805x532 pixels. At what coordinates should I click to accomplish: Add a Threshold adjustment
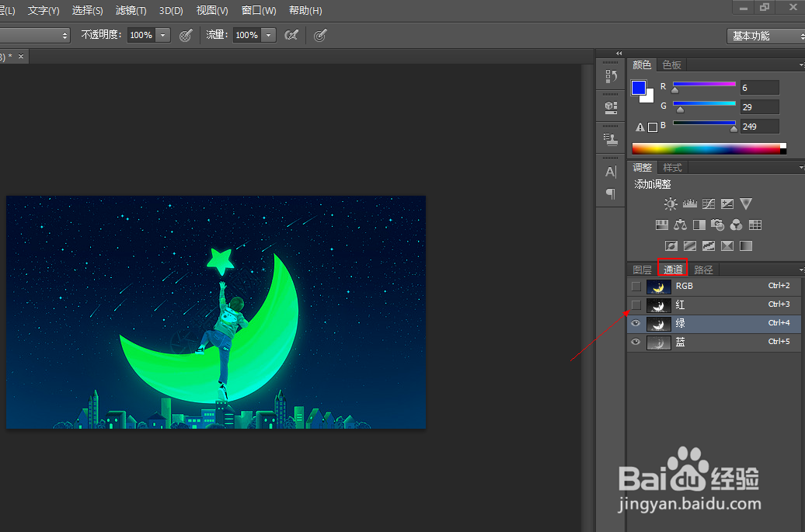point(709,245)
